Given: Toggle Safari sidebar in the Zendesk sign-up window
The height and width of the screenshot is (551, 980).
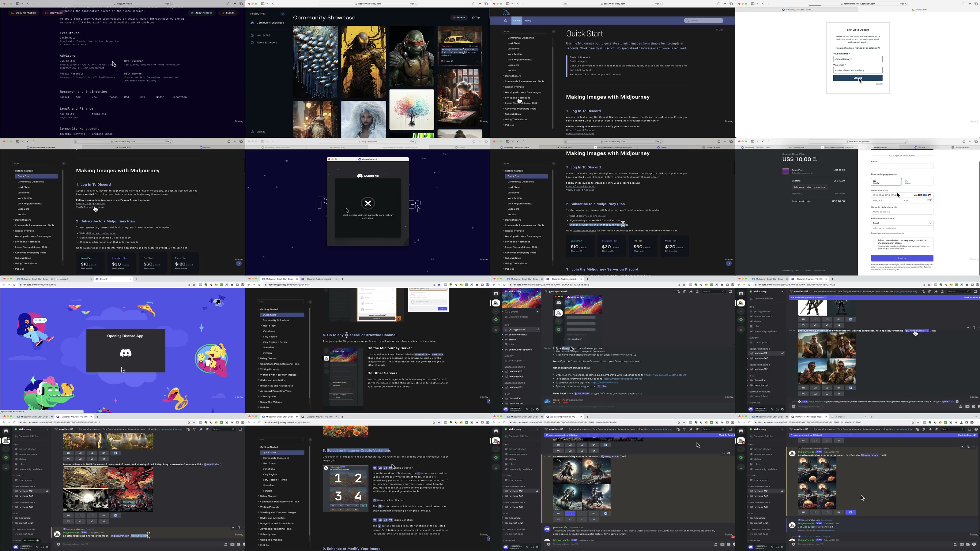Looking at the screenshot, I should (x=753, y=4).
